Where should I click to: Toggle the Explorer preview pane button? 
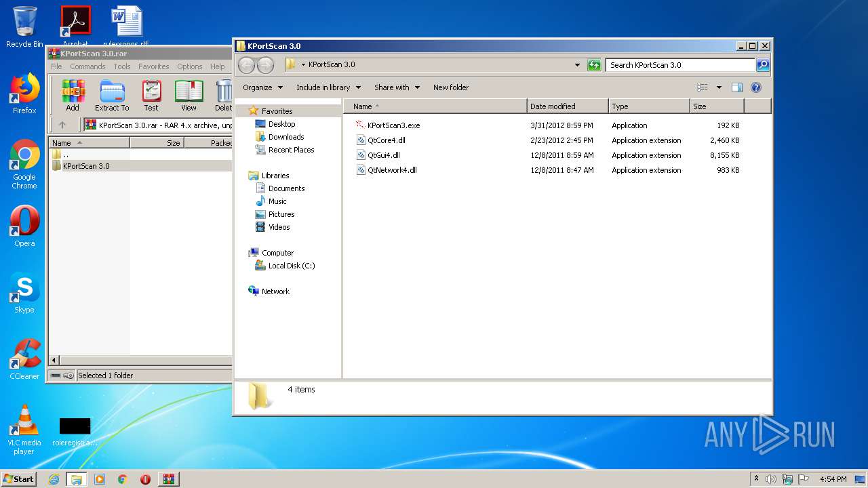coord(737,87)
